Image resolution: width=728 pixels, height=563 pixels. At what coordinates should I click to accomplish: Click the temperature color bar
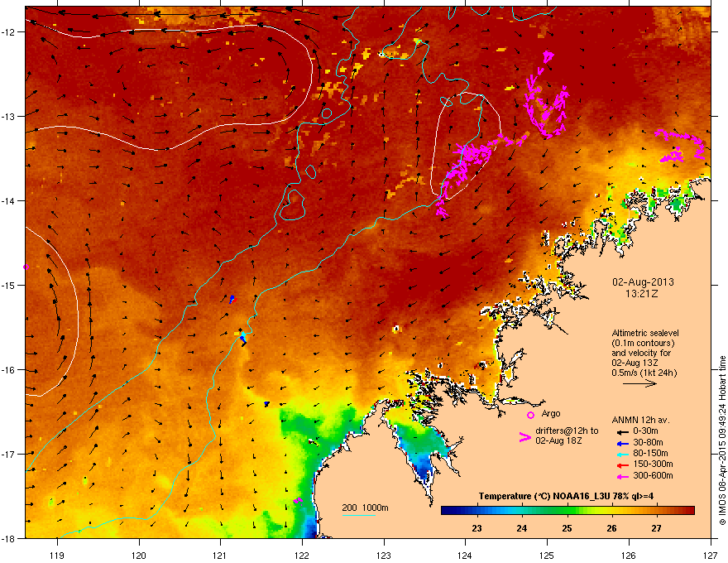[568, 511]
